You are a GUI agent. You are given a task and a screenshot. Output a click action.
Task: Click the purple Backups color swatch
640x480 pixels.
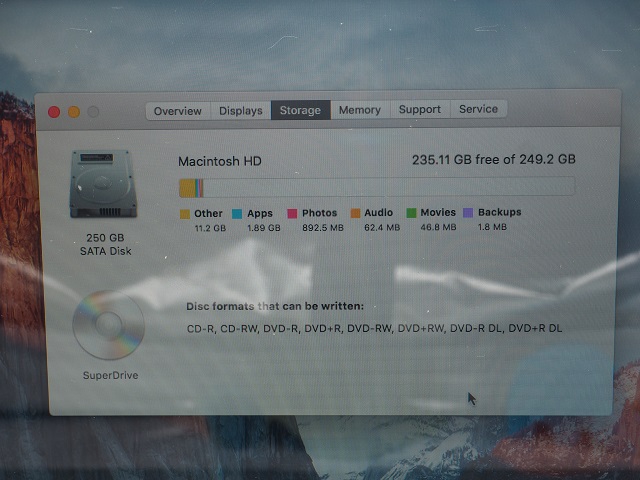pyautogui.click(x=468, y=212)
